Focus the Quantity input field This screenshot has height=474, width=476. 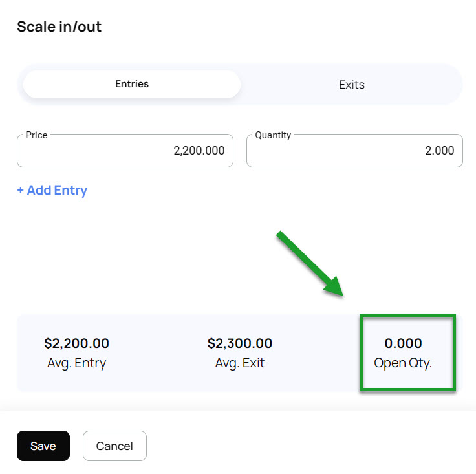[x=354, y=151]
